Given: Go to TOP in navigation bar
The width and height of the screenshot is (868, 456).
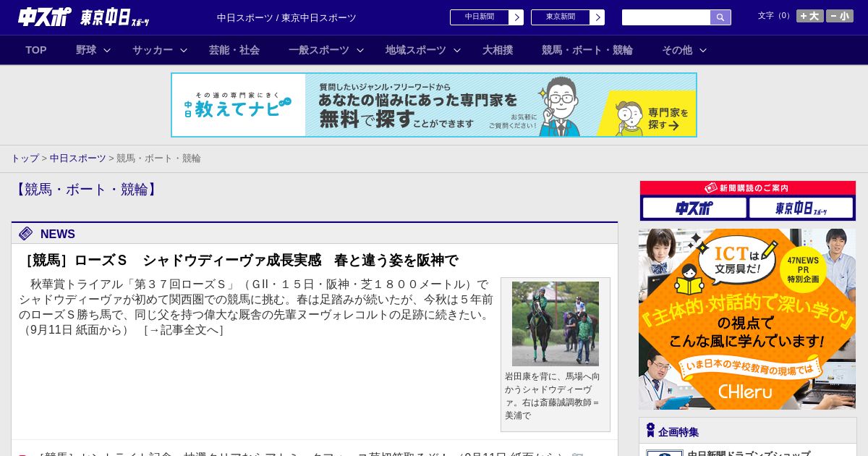Looking at the screenshot, I should 36,50.
